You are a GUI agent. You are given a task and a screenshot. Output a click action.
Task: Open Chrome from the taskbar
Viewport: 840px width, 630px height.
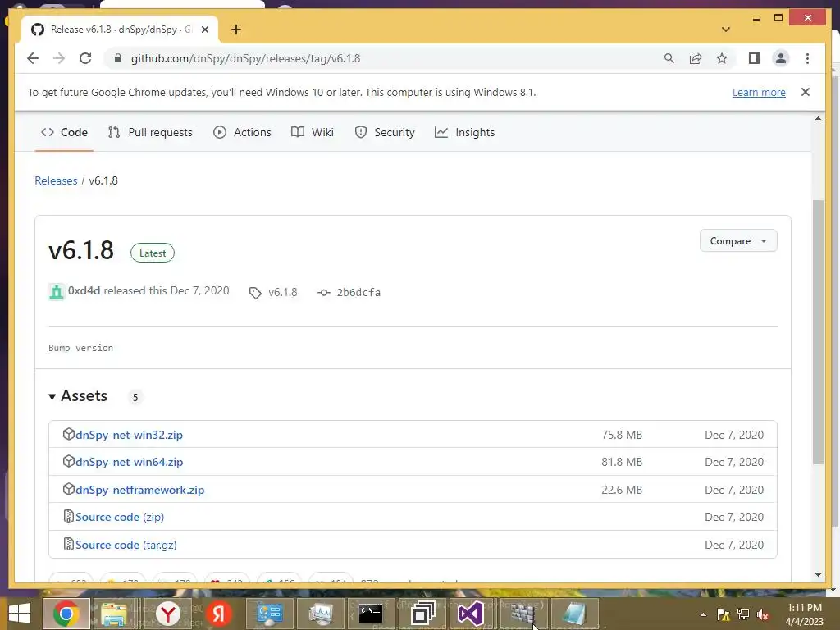tap(66, 614)
